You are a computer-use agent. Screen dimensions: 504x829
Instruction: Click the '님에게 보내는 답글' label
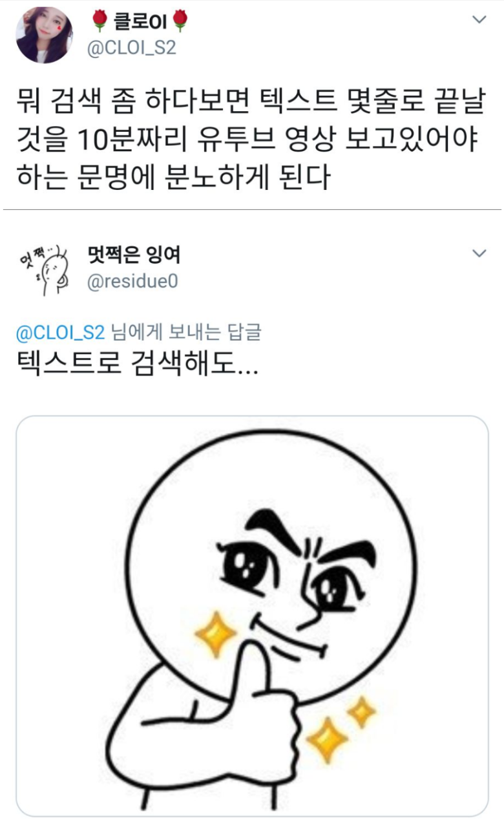(x=186, y=332)
